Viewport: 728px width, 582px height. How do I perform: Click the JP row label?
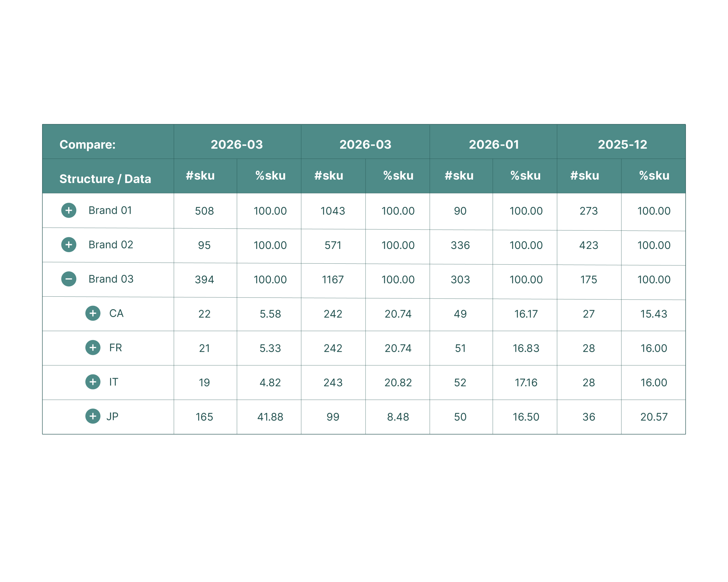pyautogui.click(x=112, y=416)
